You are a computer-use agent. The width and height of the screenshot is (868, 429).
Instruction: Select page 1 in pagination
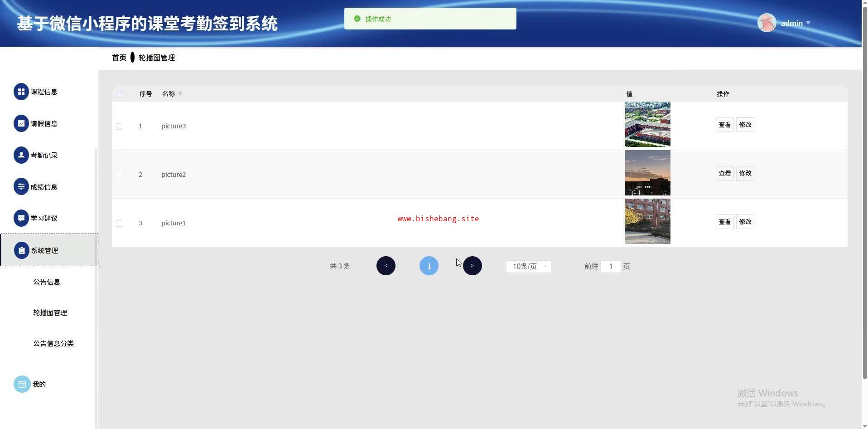[x=429, y=266]
